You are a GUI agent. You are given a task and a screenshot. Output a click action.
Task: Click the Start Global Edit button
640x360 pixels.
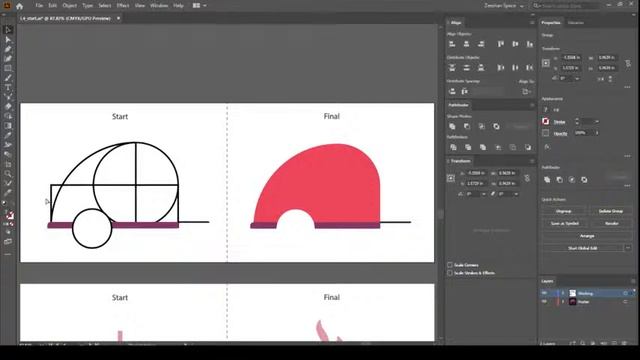582,248
